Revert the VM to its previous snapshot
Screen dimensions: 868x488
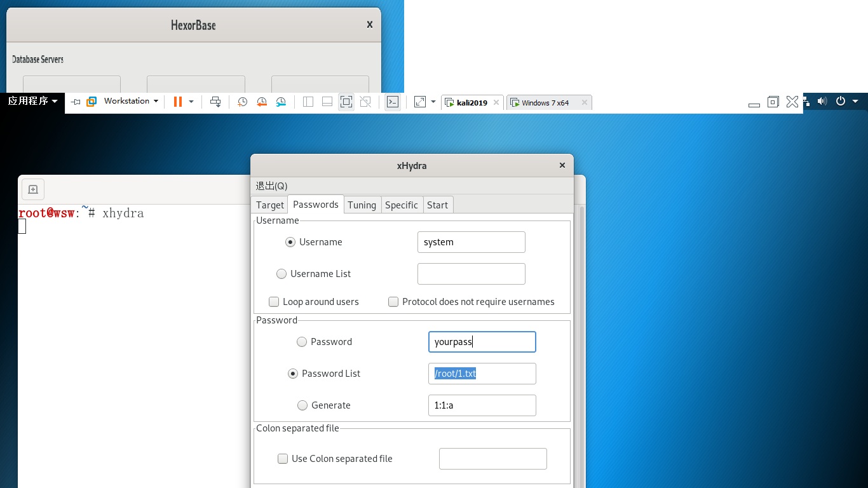point(262,102)
